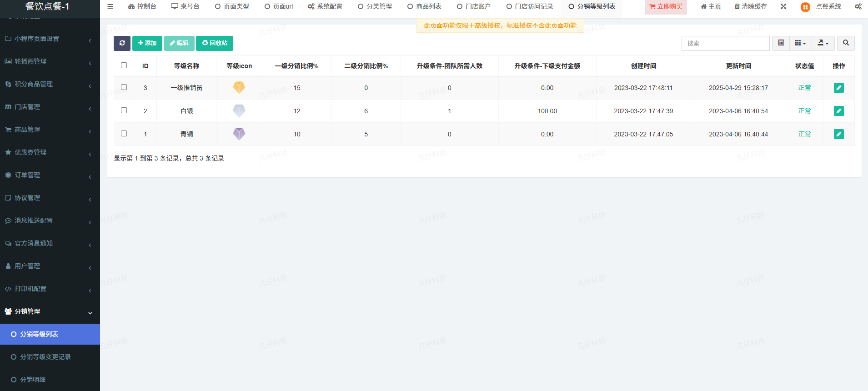Click the 立即购买 button
This screenshot has width=868, height=391.
click(666, 6)
